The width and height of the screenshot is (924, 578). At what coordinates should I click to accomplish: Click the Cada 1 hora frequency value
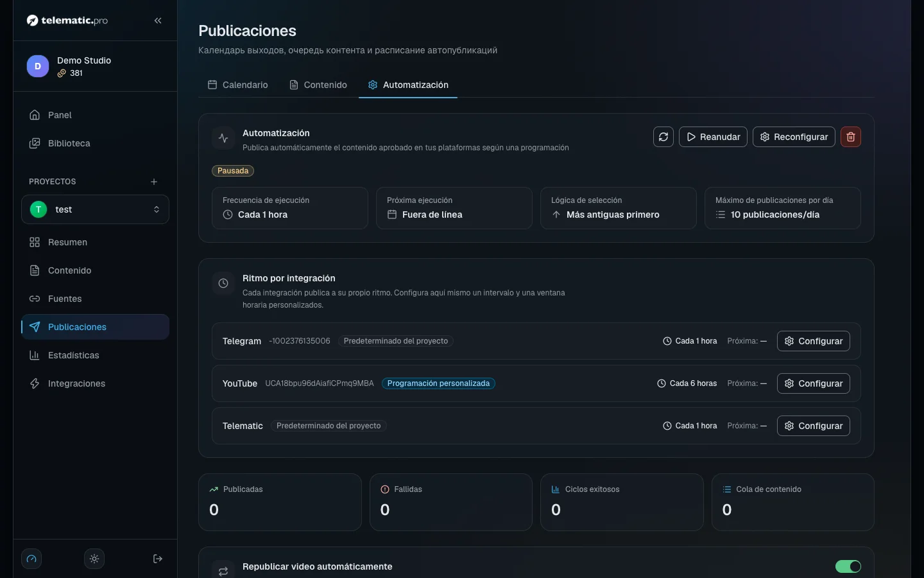[262, 215]
